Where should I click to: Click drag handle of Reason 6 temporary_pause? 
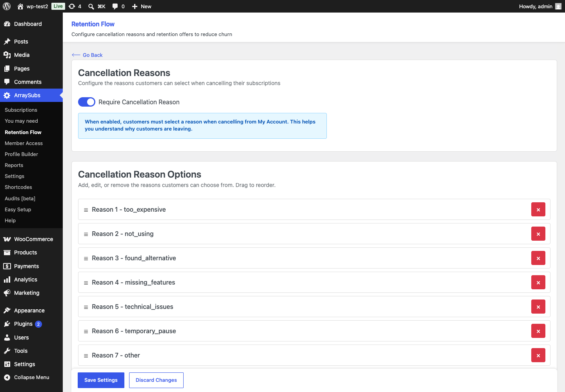(x=86, y=332)
